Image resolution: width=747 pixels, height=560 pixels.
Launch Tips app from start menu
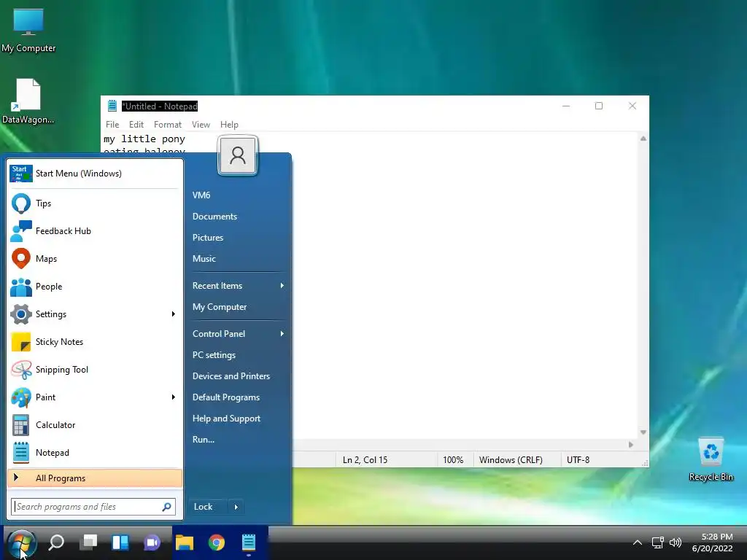point(95,203)
